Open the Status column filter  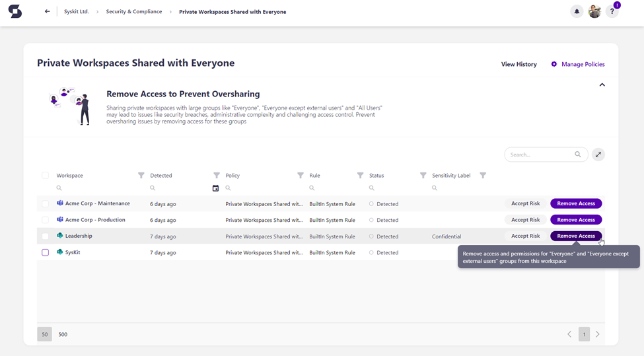coord(423,175)
